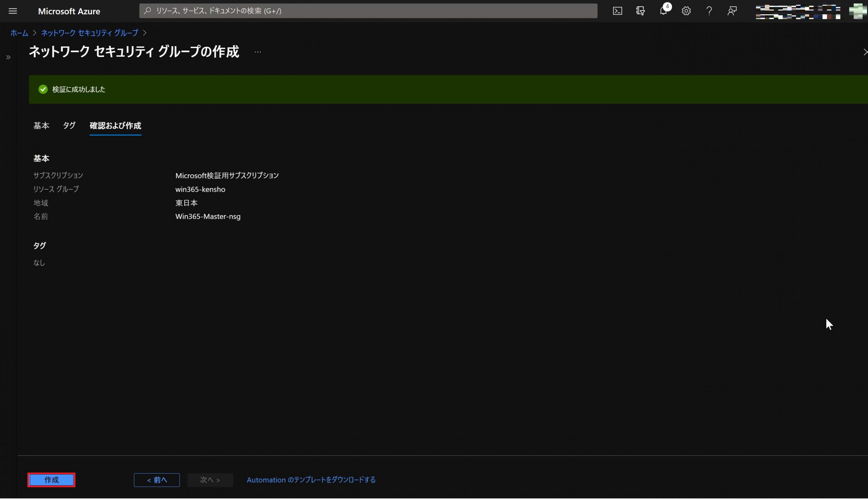Viewport: 868px width, 499px height.
Task: Open the feedback icon
Action: pos(732,11)
